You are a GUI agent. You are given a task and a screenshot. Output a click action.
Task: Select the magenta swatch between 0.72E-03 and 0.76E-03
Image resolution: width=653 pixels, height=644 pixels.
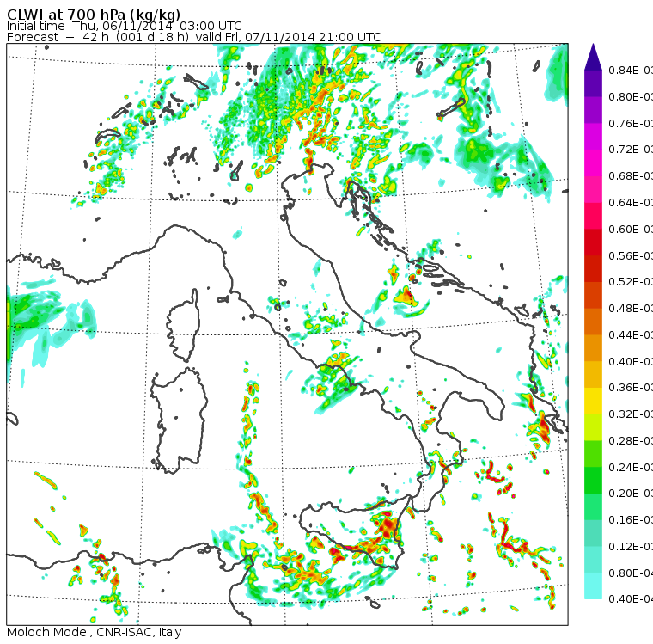tap(593, 137)
